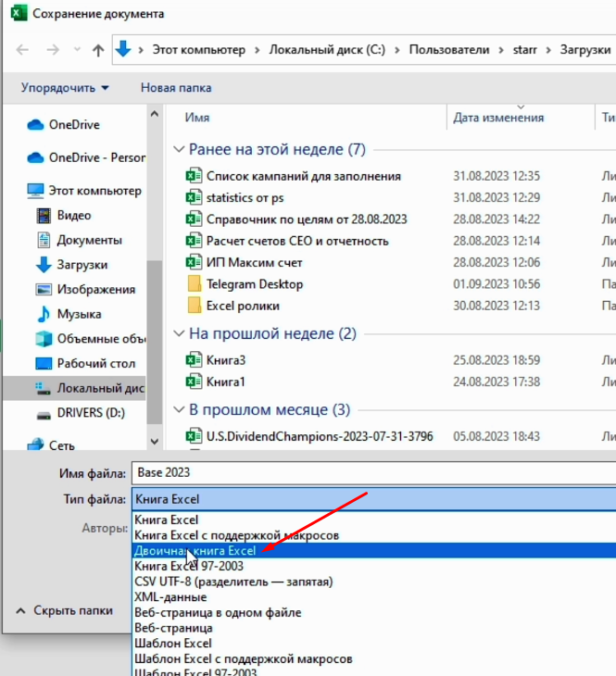The image size is (616, 676).
Task: Select 'Этот компьютер' in the navigation tree
Action: click(x=84, y=191)
